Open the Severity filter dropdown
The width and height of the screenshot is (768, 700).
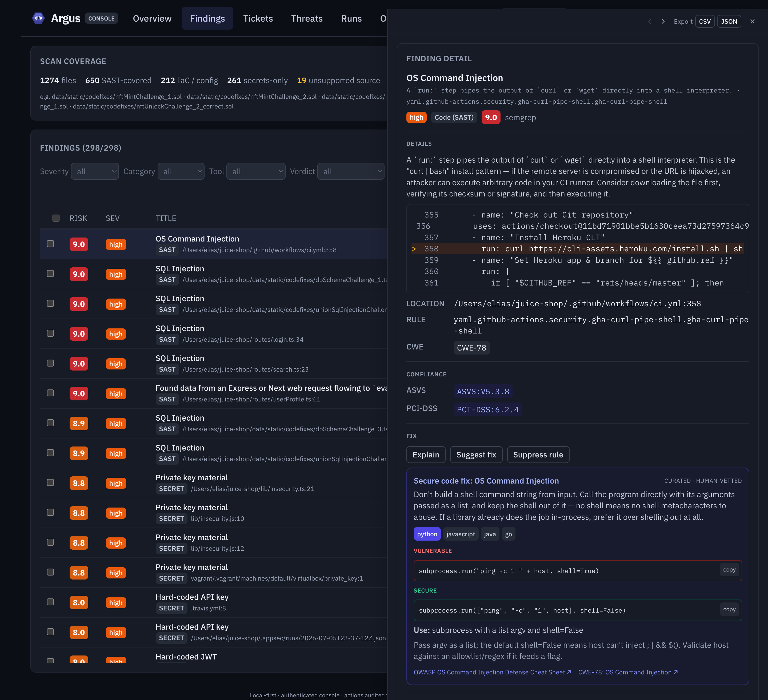(x=95, y=171)
